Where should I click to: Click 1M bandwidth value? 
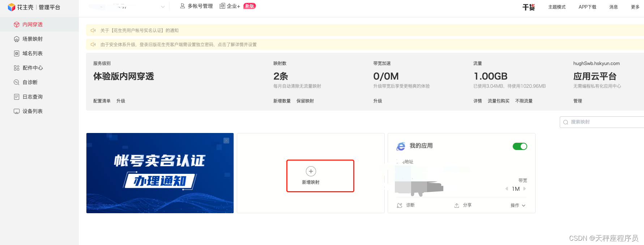(516, 189)
